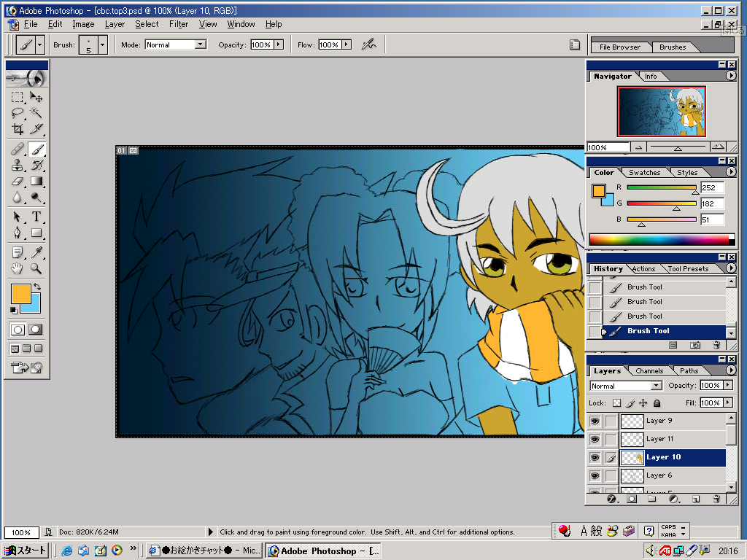This screenshot has width=747, height=560.
Task: Hide Layer 10 visibility eye
Action: pos(595,457)
